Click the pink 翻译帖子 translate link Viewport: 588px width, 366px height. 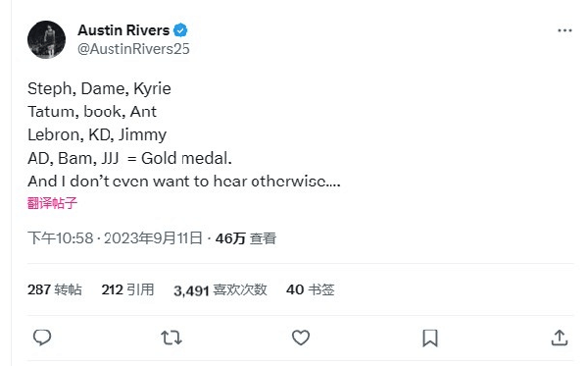53,203
